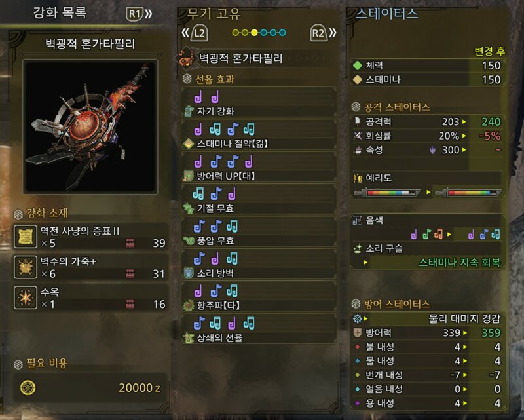Screen dimensions: 524x420
Task: Select the 향주파【타】 melody row
Action: pos(259,297)
